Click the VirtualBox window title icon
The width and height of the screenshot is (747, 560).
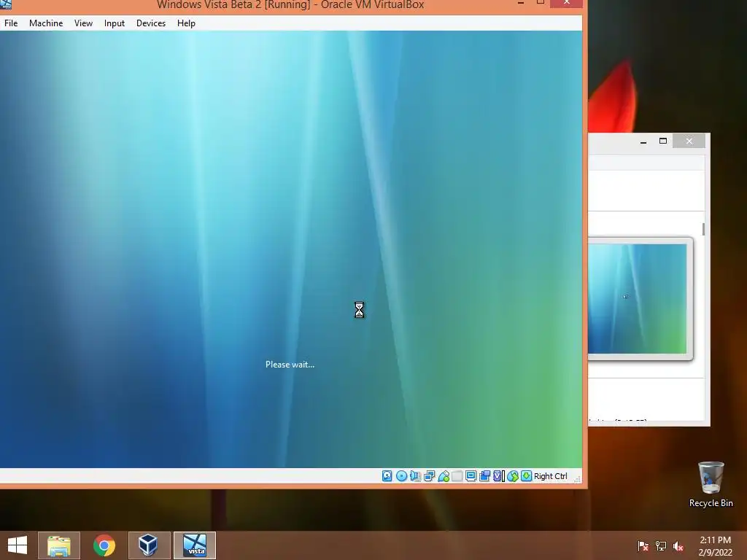pos(6,4)
